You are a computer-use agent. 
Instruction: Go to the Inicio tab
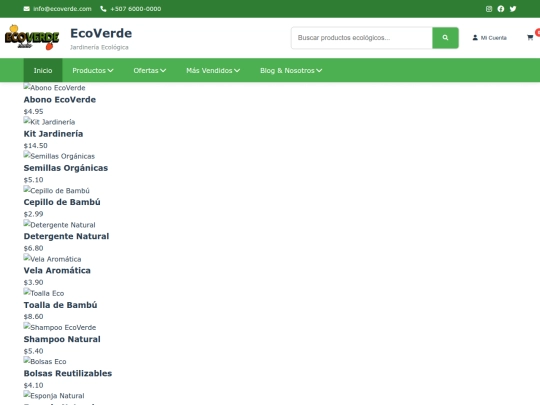click(x=43, y=70)
